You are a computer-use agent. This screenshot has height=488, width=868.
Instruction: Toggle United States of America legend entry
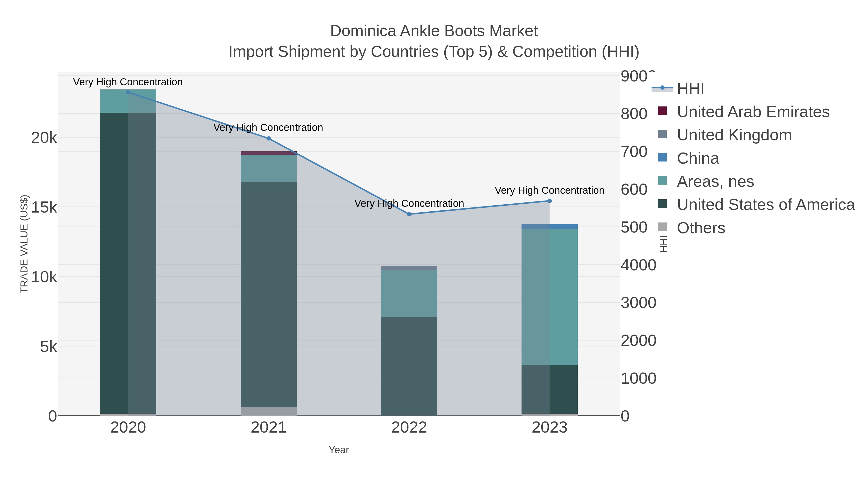click(756, 205)
